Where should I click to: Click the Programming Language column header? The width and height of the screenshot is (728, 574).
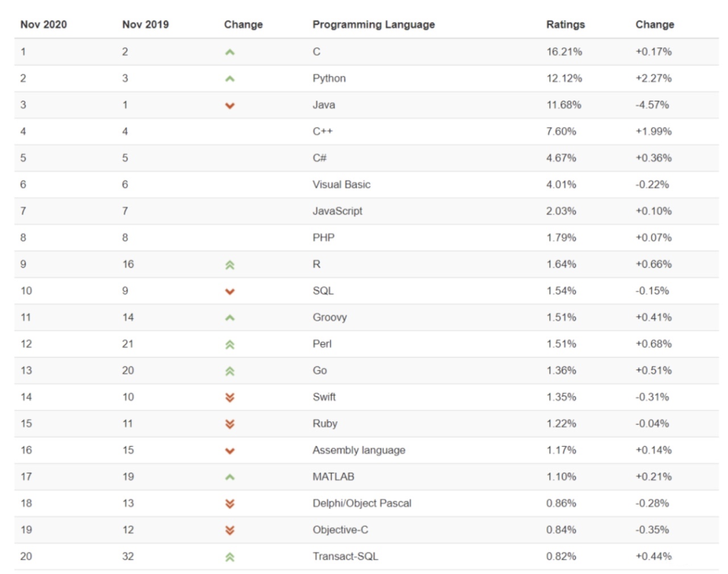pos(373,25)
